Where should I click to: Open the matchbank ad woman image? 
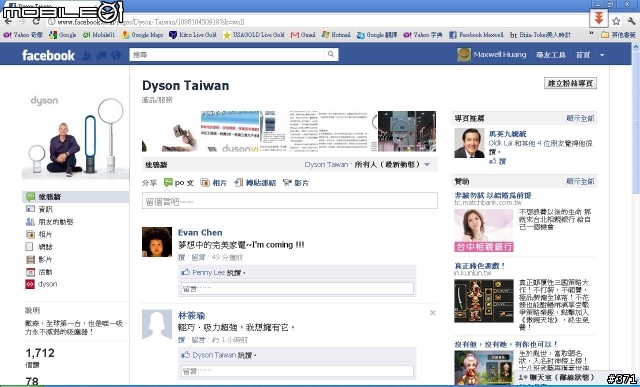click(484, 230)
